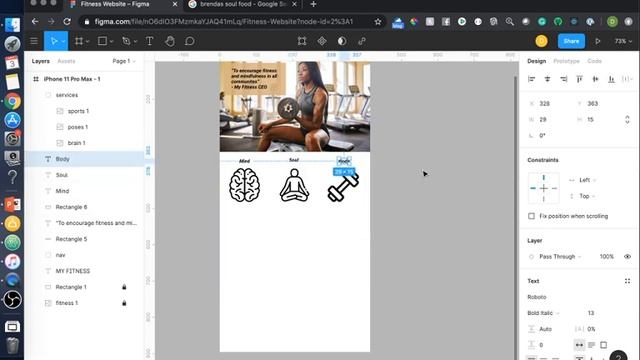Click the dumbbell icon on the canvas

point(343,188)
